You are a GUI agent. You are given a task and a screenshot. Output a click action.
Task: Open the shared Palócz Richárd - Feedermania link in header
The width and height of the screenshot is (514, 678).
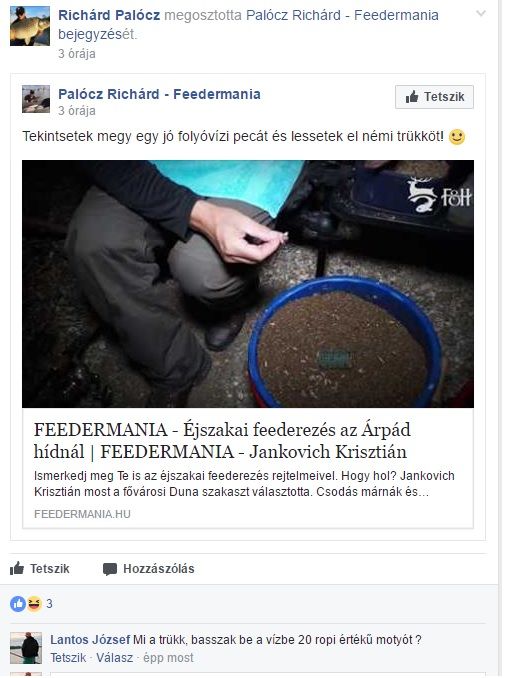[x=342, y=15]
